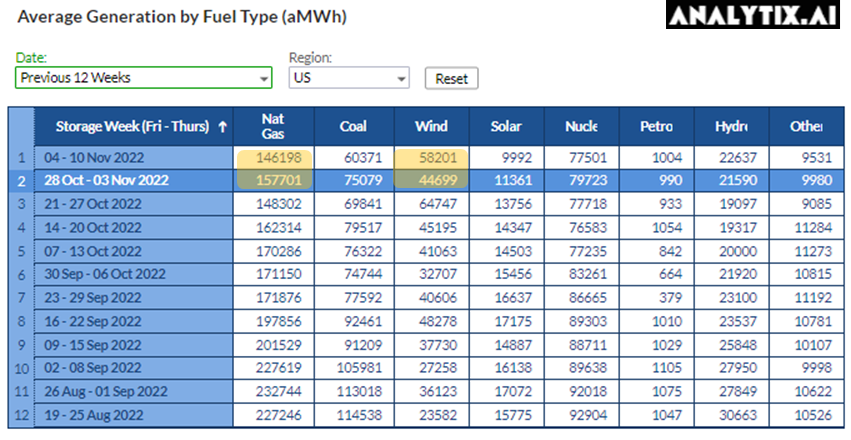Click Solar value 9992
The image size is (851, 440).
point(517,158)
